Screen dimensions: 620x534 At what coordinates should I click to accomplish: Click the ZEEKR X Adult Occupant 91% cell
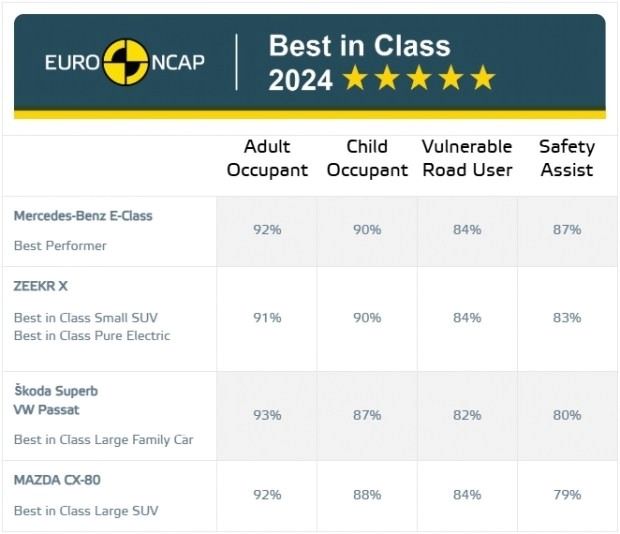267,318
